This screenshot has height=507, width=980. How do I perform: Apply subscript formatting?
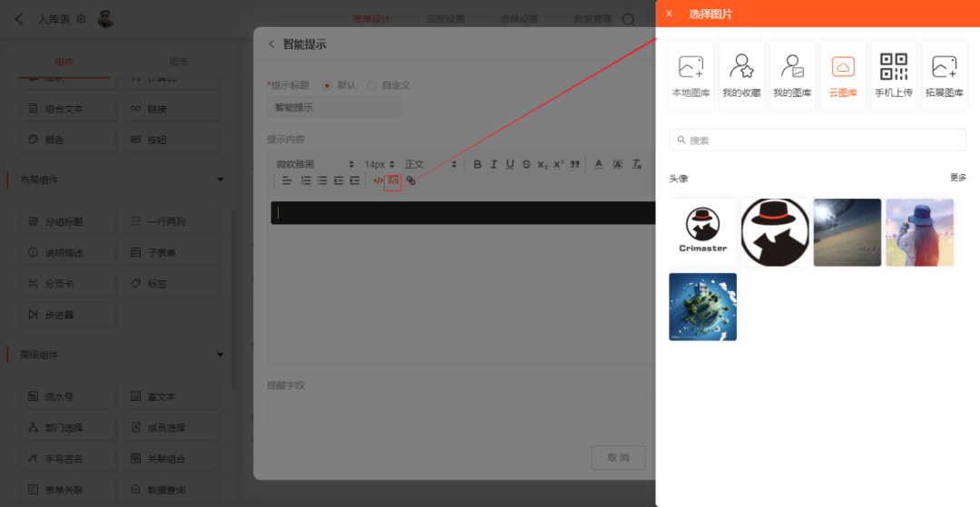[543, 164]
